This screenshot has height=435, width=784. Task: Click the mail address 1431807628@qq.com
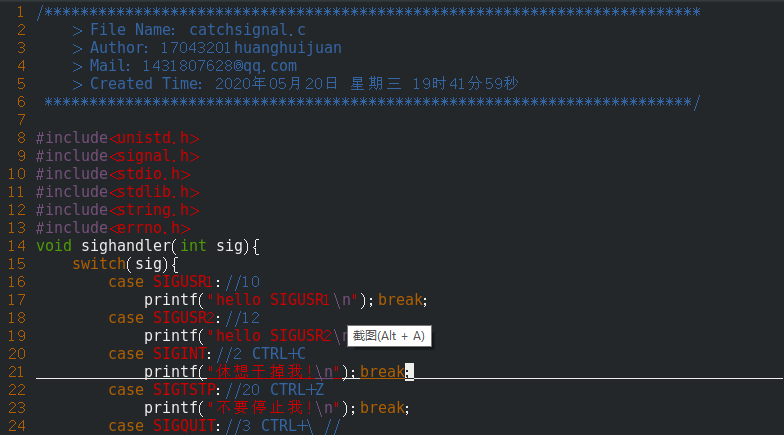click(220, 66)
